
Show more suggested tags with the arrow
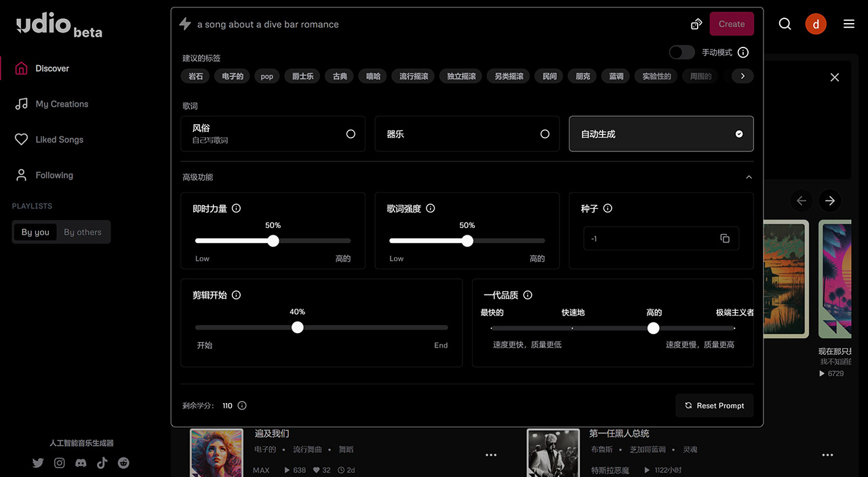pos(742,75)
